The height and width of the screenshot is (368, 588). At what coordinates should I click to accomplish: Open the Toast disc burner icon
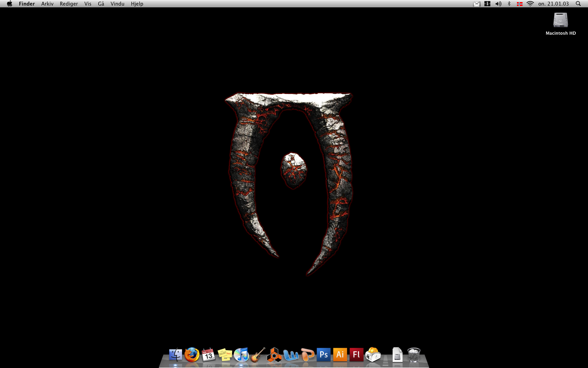click(373, 355)
